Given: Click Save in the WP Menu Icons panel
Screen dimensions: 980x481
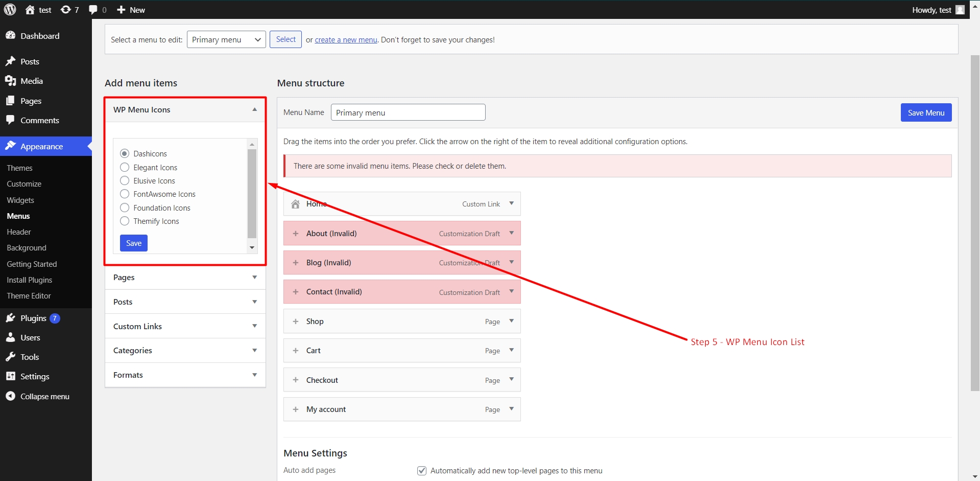Looking at the screenshot, I should click(134, 243).
